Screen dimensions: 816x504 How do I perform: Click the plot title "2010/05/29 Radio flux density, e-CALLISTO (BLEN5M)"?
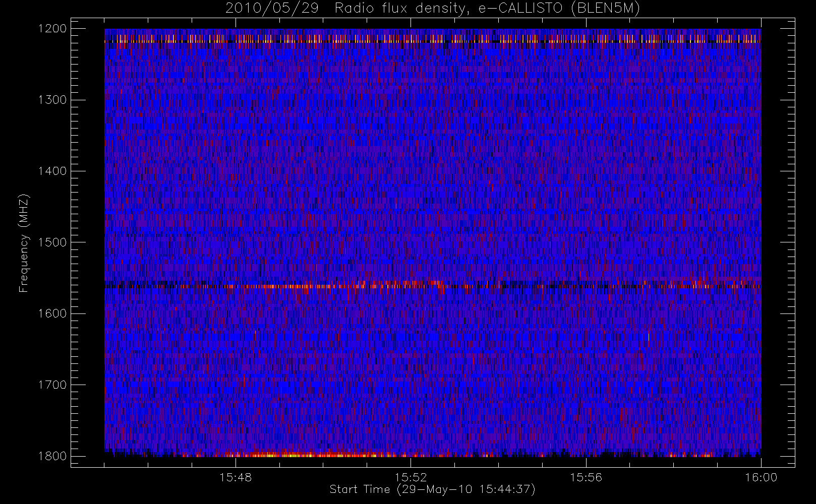[x=433, y=9]
